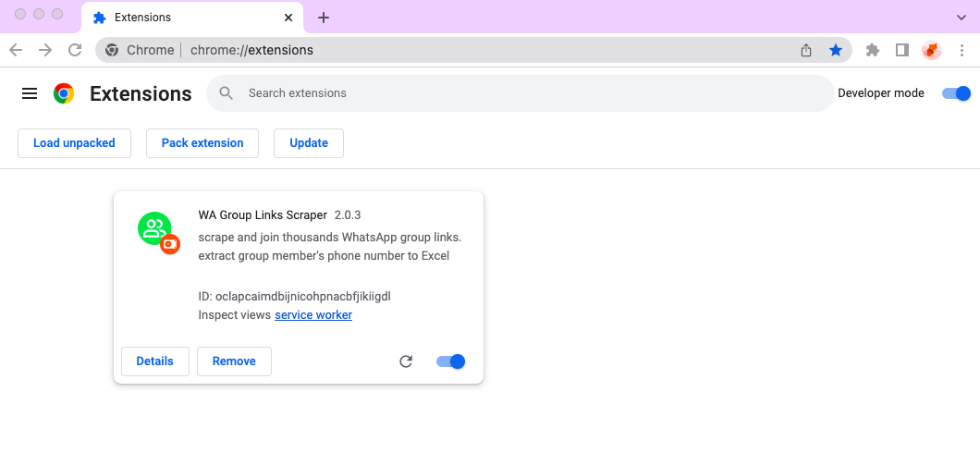The height and width of the screenshot is (453, 980).
Task: Open Chrome three-dot menu
Action: (962, 50)
